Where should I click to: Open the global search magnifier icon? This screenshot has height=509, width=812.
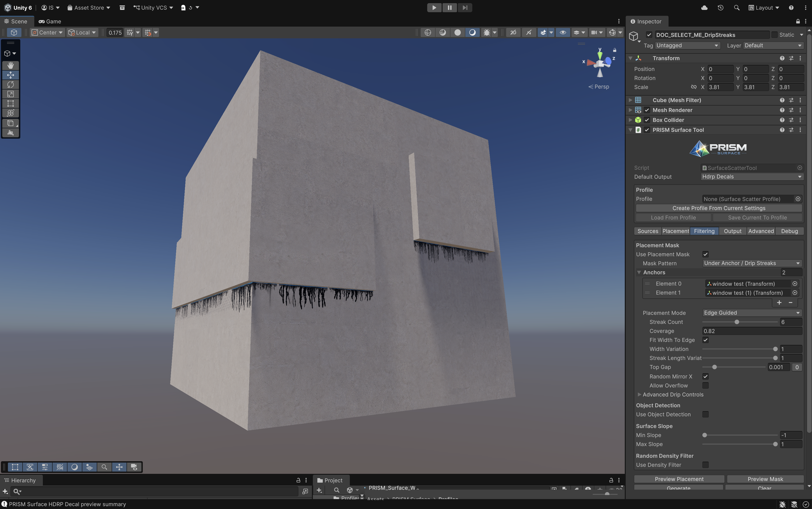(x=737, y=7)
